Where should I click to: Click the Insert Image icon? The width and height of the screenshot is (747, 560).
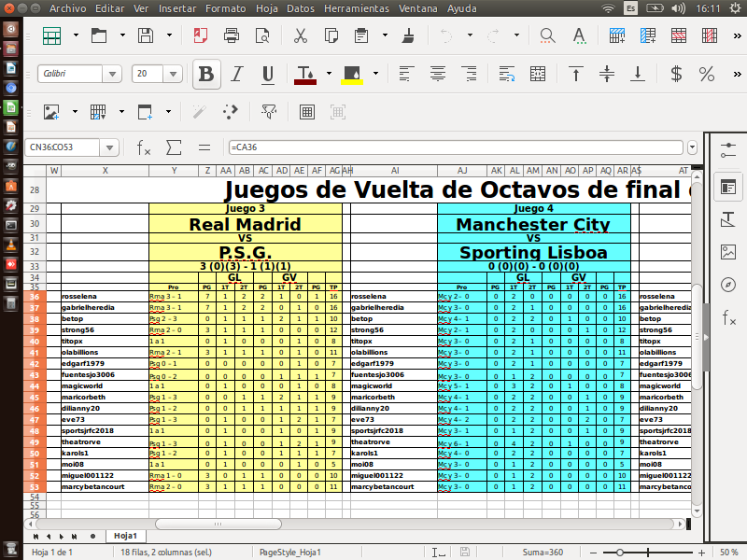pos(51,112)
